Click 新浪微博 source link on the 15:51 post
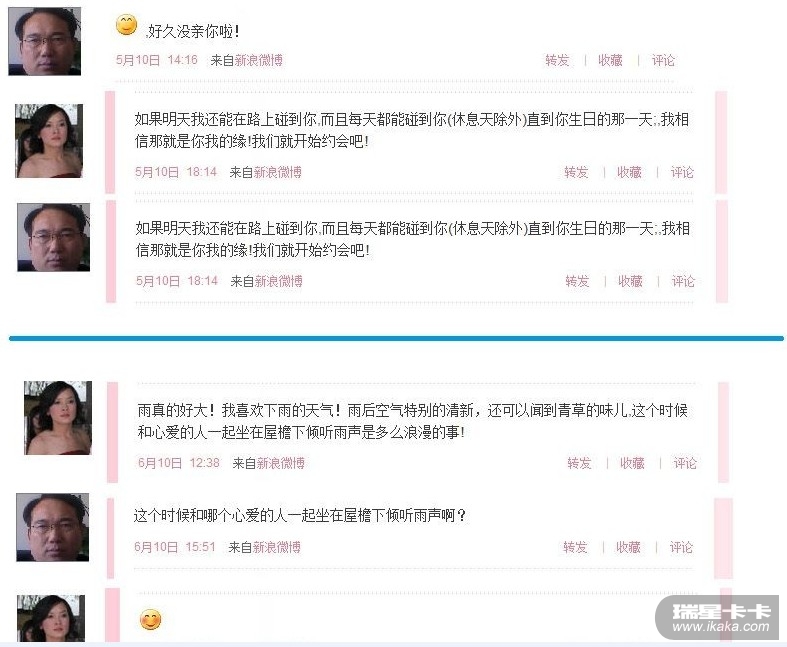 point(277,547)
